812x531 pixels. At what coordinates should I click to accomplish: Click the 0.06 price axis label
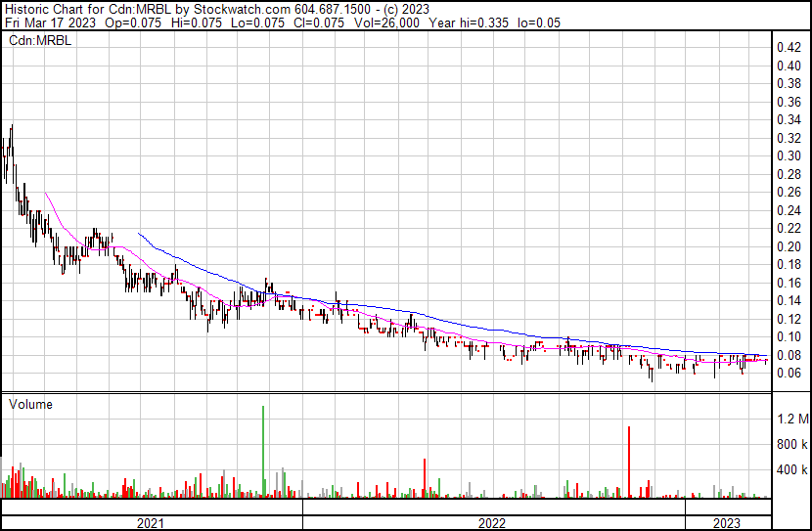789,373
